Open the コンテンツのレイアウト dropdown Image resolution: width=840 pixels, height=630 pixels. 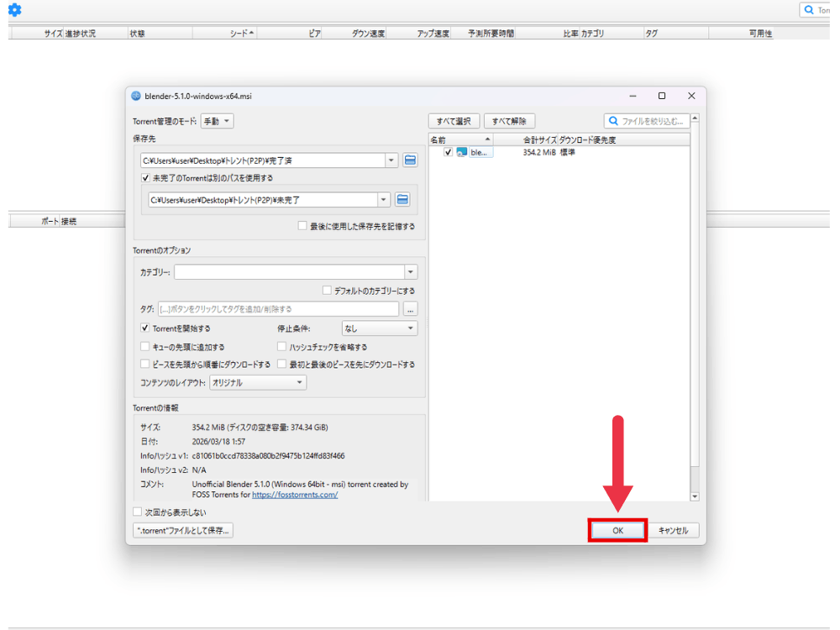click(257, 382)
